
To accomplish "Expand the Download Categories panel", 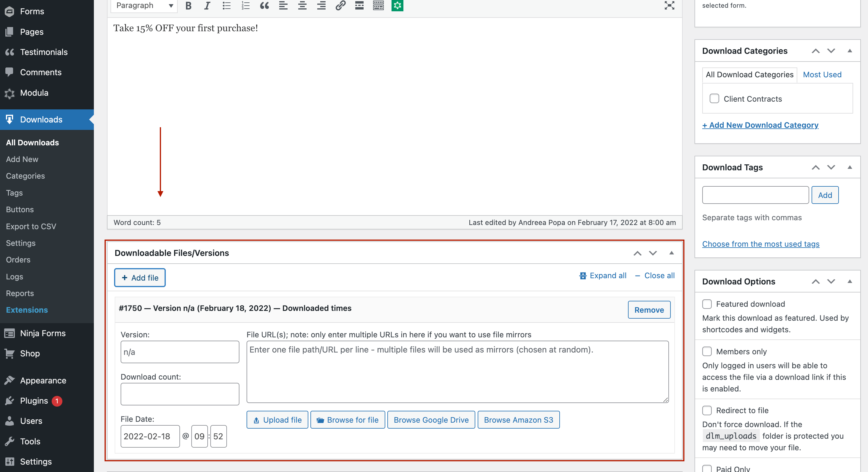I will 849,51.
